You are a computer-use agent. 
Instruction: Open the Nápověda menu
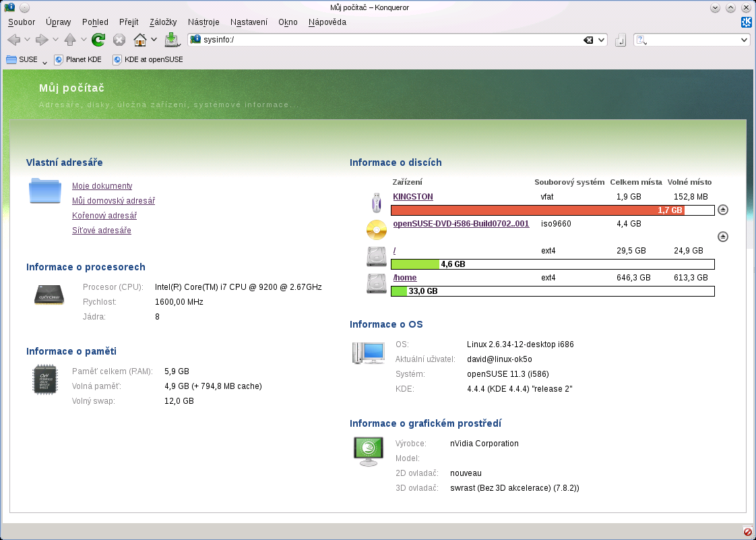coord(327,22)
